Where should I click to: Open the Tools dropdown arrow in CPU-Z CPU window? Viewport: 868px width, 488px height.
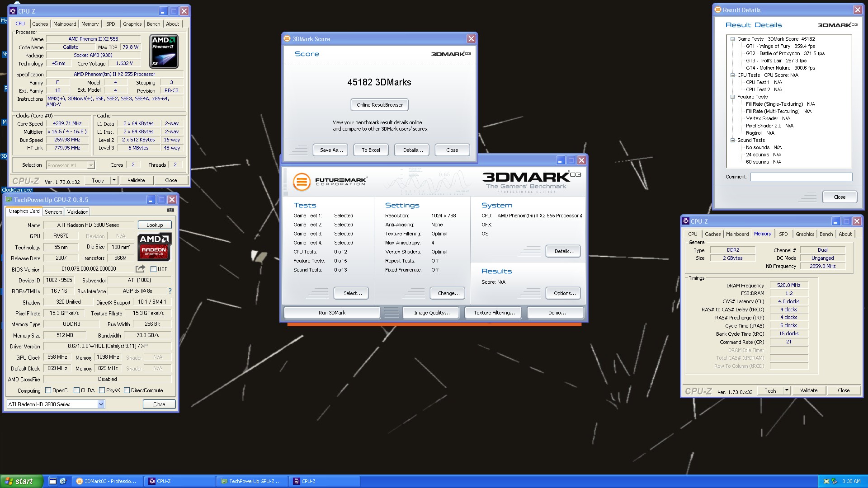point(114,180)
